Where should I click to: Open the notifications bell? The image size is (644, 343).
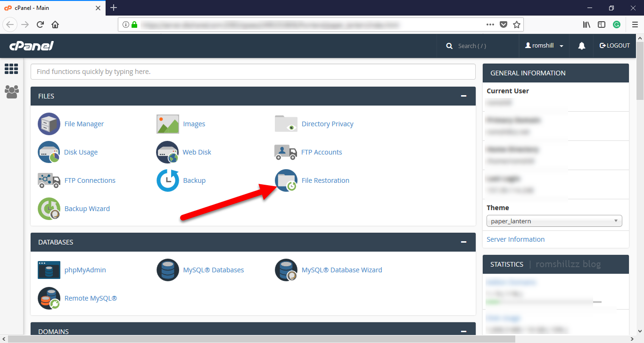point(581,45)
